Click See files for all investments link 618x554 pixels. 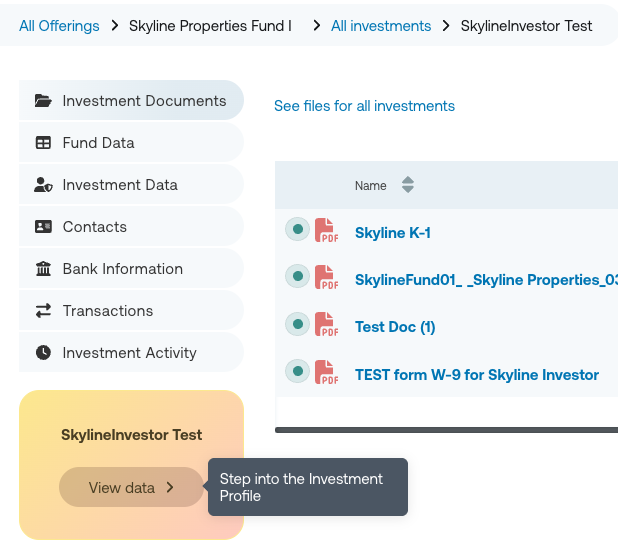pyautogui.click(x=364, y=106)
